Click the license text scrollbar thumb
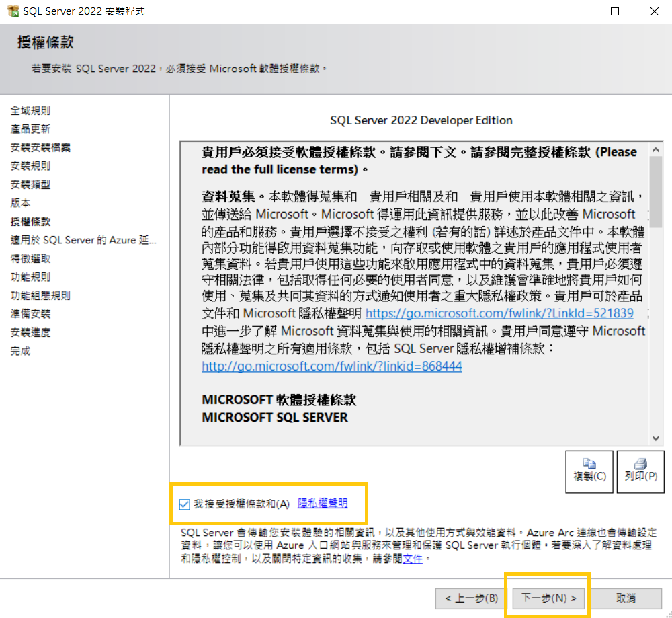This screenshot has height=618, width=672. (655, 192)
